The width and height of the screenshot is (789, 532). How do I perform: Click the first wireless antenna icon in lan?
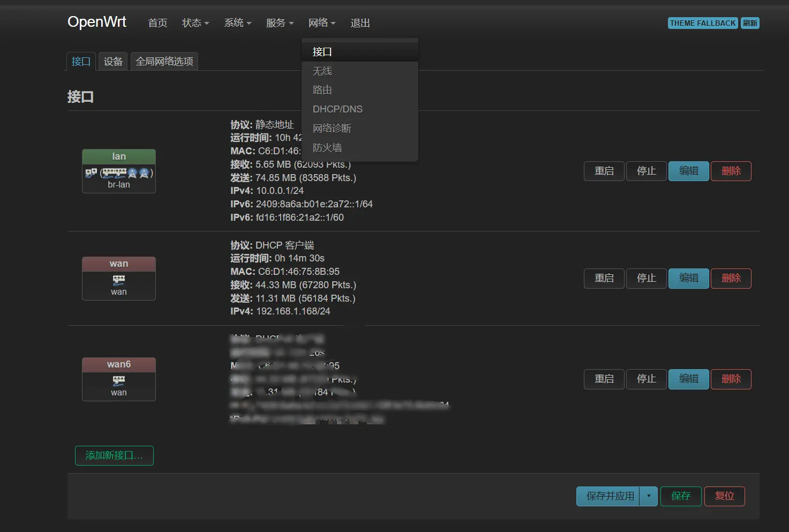coord(132,173)
